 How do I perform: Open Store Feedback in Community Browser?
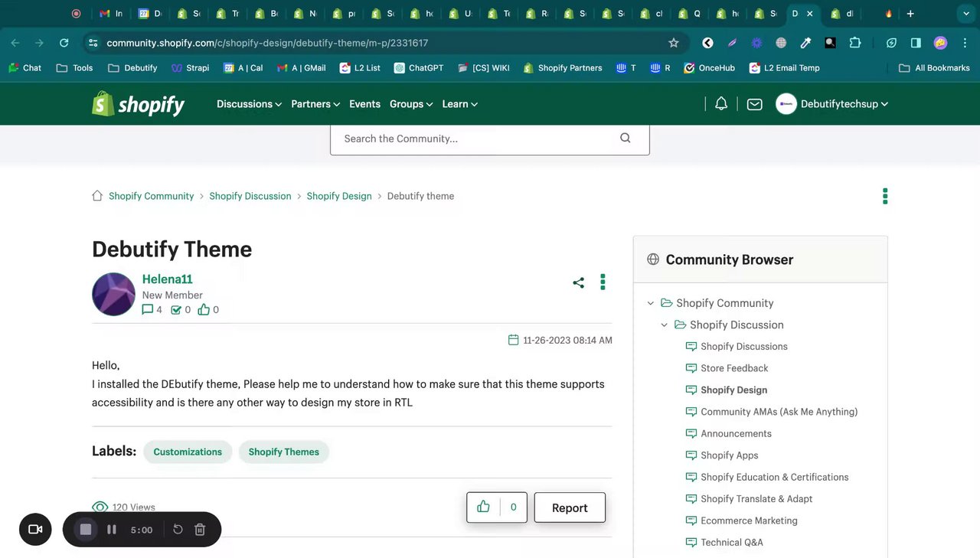pos(734,368)
